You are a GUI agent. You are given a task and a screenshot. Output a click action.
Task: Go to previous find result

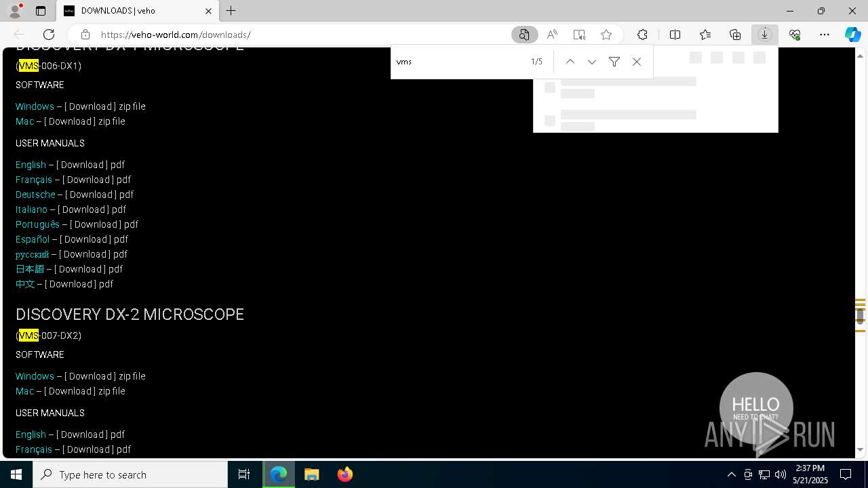[x=570, y=62]
